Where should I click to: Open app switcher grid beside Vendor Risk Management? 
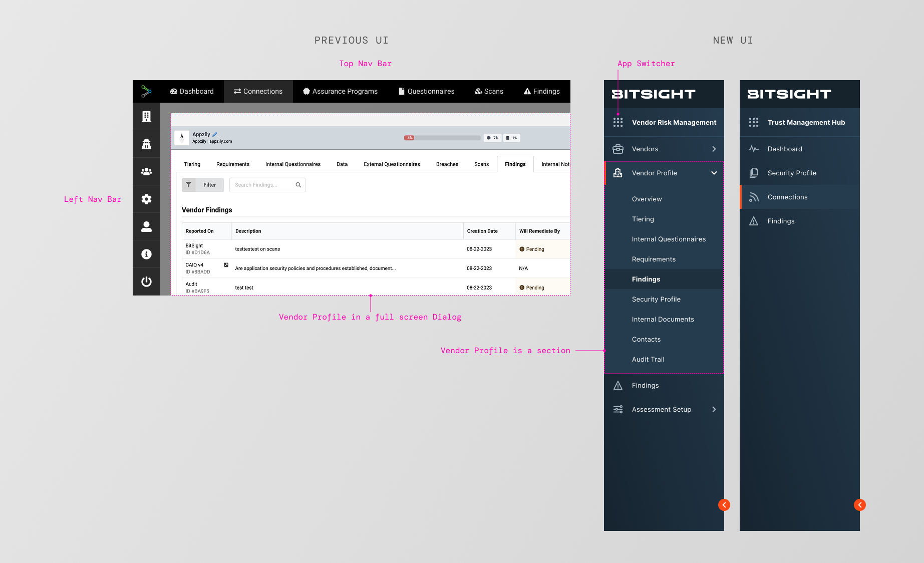(x=618, y=122)
